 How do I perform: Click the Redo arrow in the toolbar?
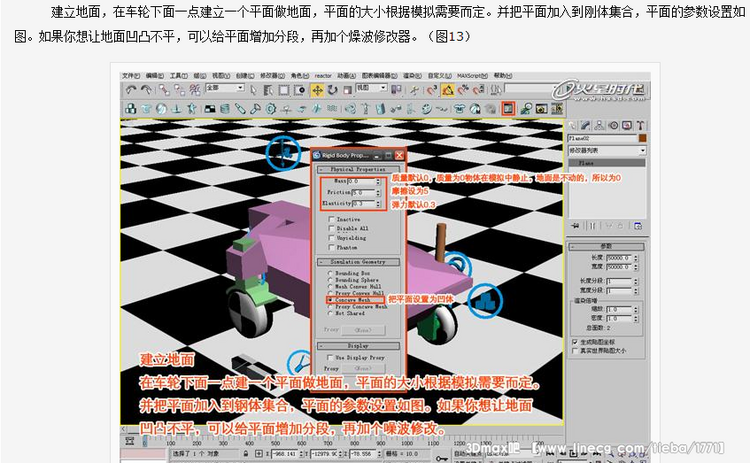point(146,89)
